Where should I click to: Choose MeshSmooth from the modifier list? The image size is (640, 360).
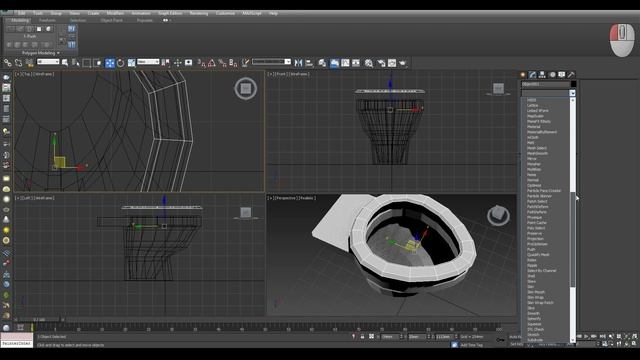click(538, 153)
